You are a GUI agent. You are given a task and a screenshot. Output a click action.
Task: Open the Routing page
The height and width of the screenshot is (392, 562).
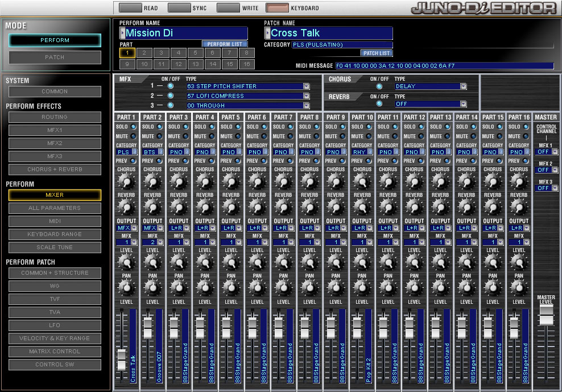point(55,117)
